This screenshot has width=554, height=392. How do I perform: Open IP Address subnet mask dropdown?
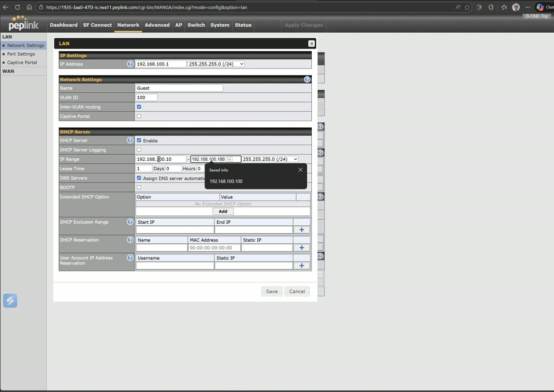click(x=216, y=64)
